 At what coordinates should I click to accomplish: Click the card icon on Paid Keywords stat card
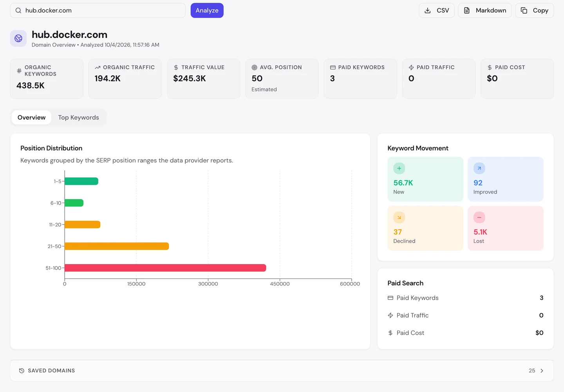tap(333, 67)
